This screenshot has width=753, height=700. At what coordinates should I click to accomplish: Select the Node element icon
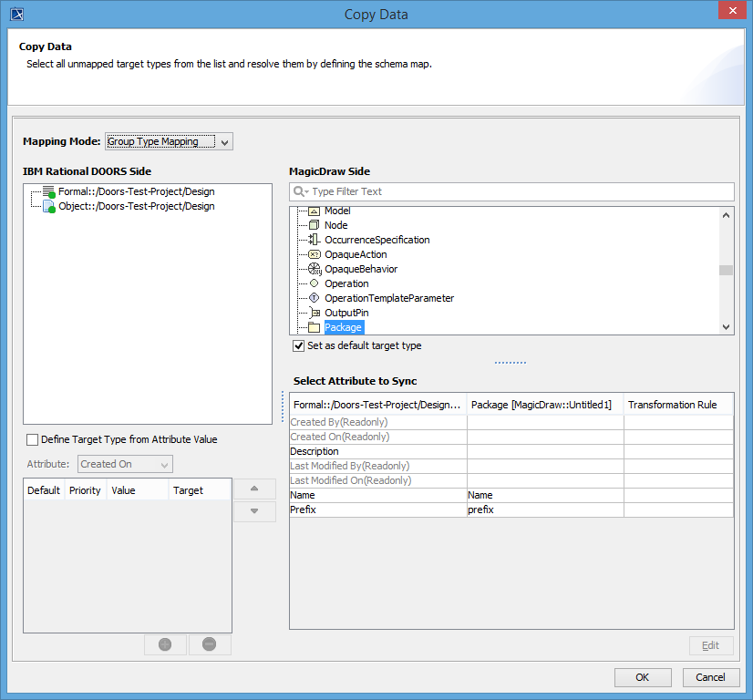point(315,225)
